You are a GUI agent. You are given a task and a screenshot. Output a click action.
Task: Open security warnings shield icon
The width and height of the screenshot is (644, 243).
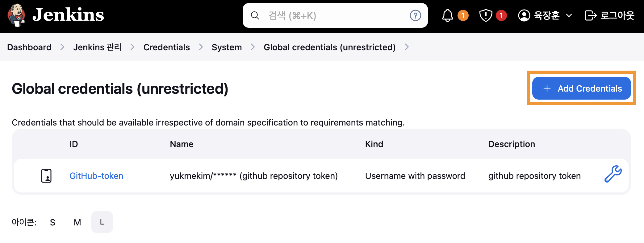(x=486, y=15)
